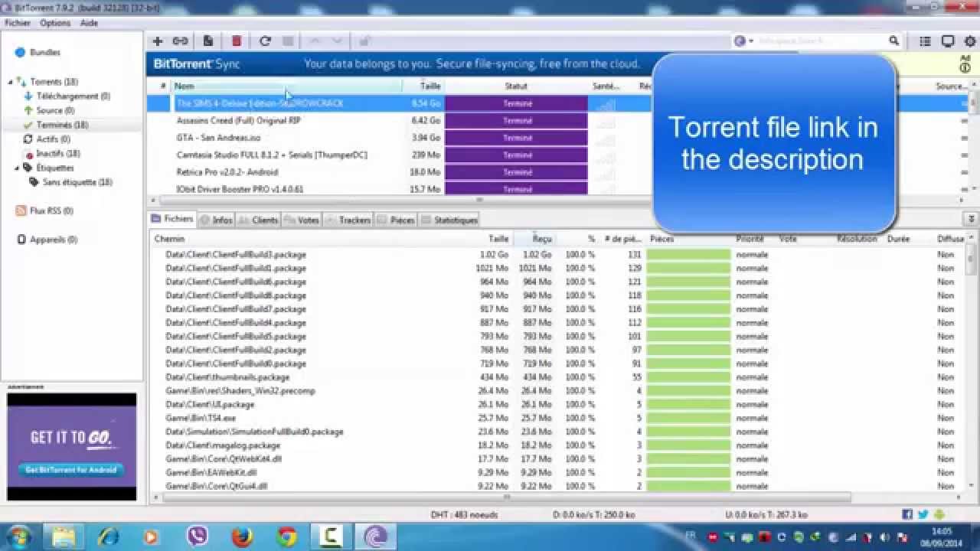Open the Fichier menu

[17, 23]
